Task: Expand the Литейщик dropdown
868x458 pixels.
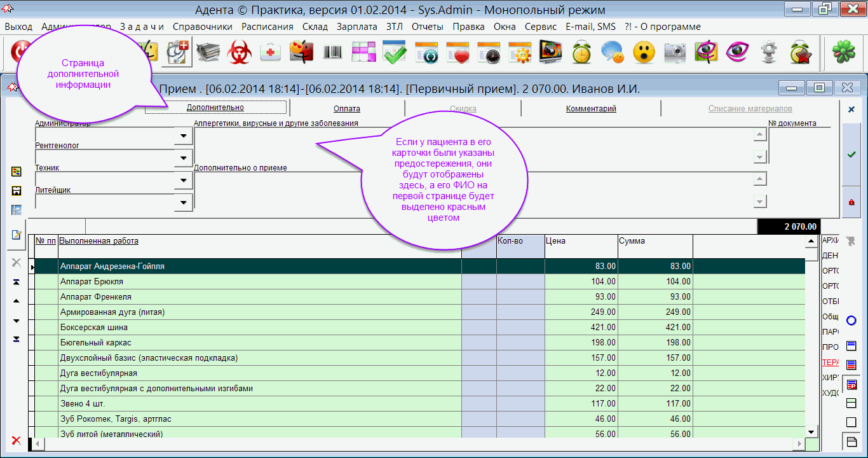Action: 184,202
